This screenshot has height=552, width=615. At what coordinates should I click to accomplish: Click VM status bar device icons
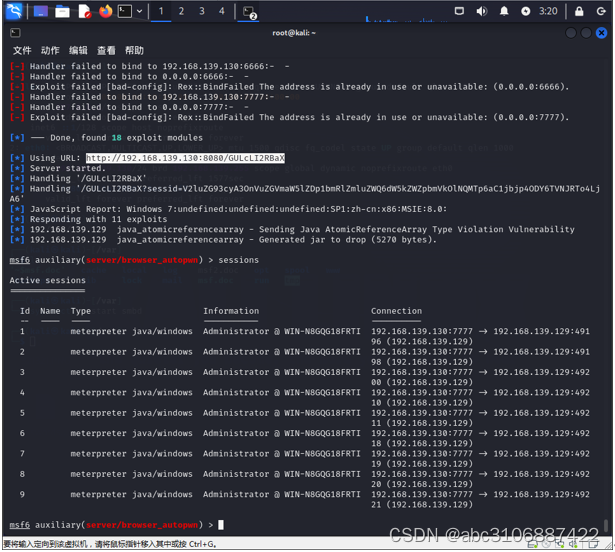[562, 544]
